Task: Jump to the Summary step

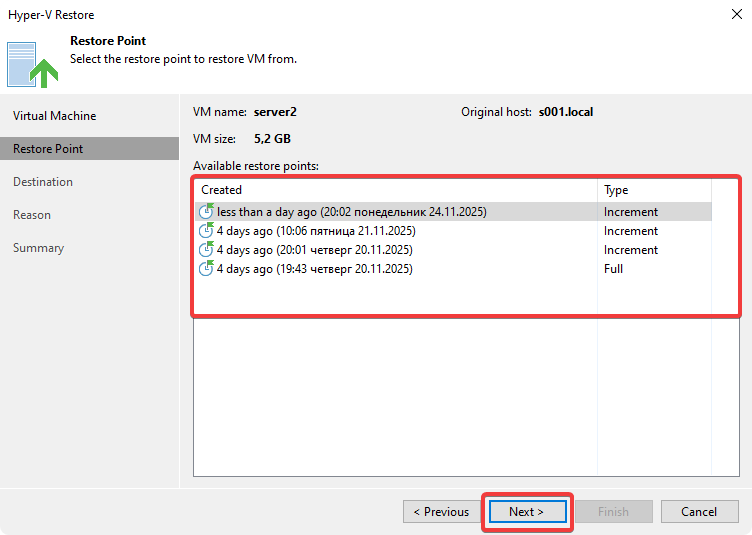Action: coord(38,248)
